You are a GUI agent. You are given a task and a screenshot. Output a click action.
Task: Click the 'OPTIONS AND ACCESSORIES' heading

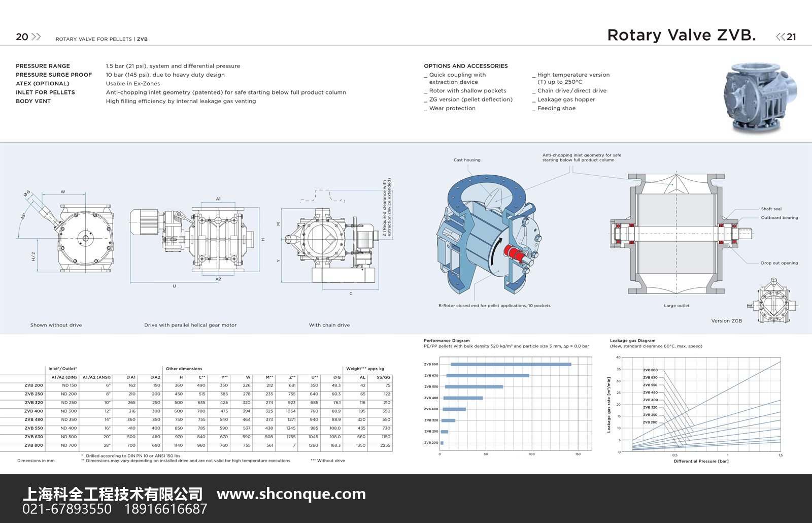click(466, 66)
